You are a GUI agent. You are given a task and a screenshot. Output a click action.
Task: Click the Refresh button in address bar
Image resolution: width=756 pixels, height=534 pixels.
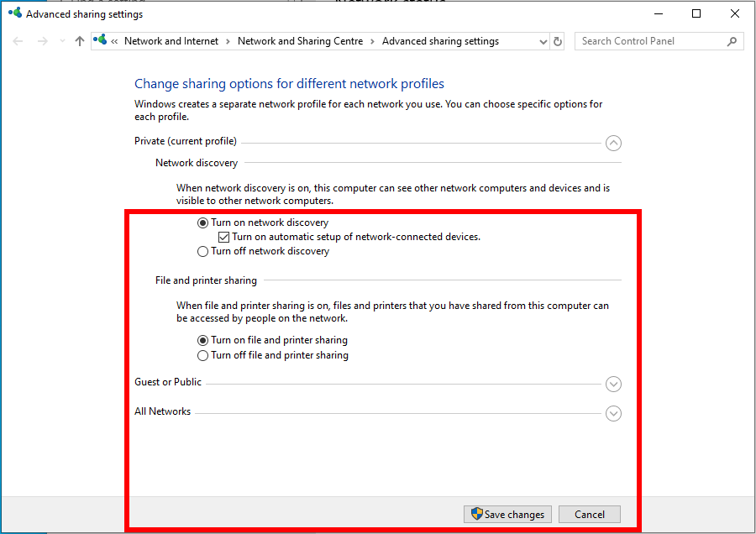tap(558, 41)
